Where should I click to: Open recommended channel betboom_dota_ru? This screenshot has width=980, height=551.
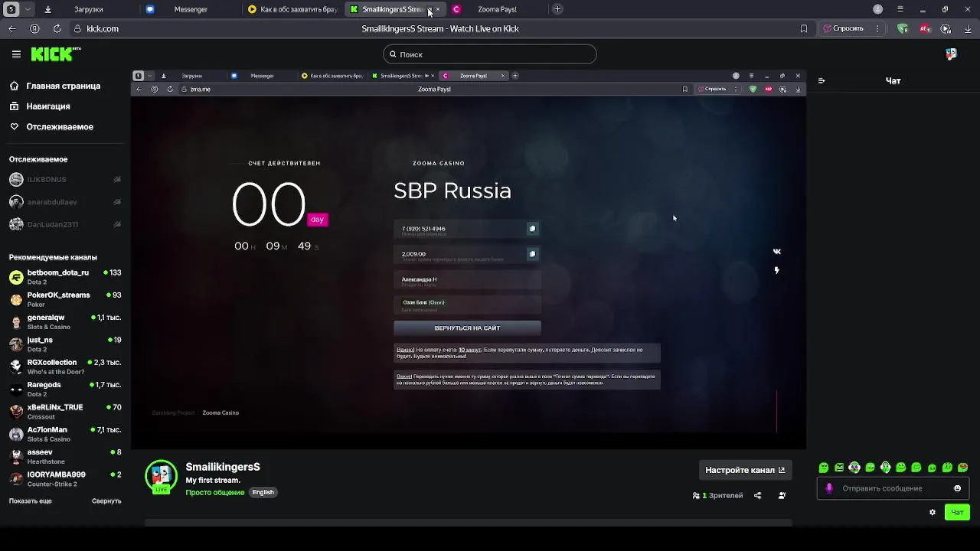coord(65,277)
